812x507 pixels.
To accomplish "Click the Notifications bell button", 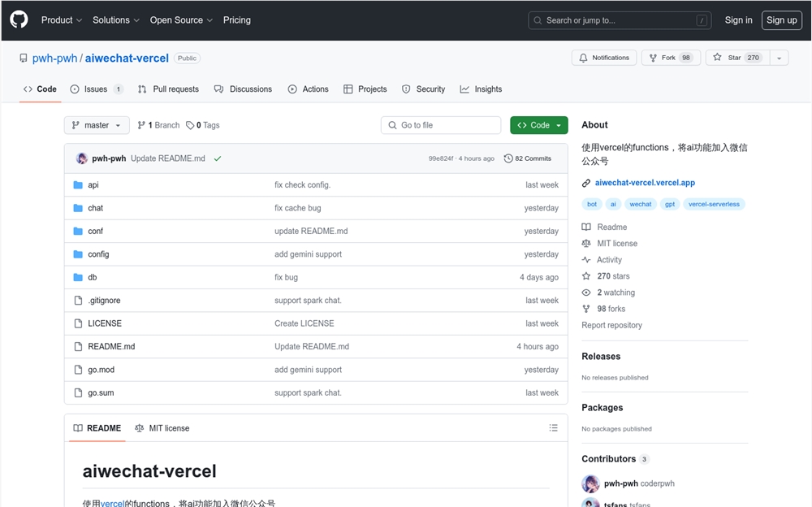I will [604, 58].
